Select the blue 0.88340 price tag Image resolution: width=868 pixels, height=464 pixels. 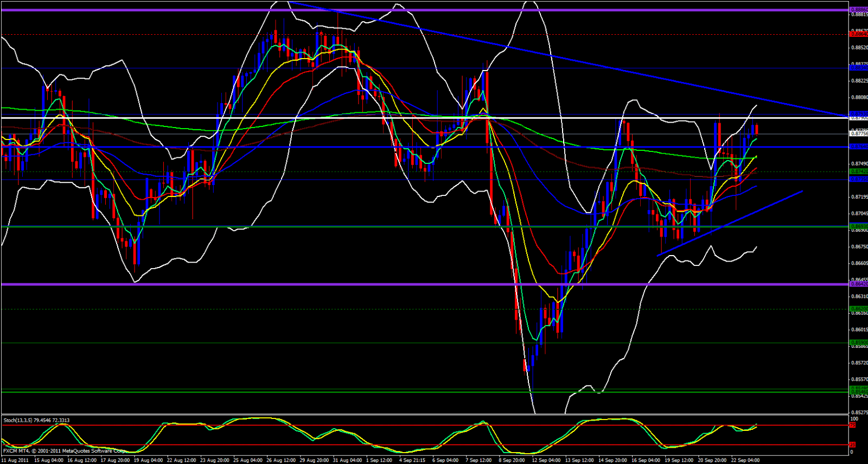pyautogui.click(x=858, y=68)
